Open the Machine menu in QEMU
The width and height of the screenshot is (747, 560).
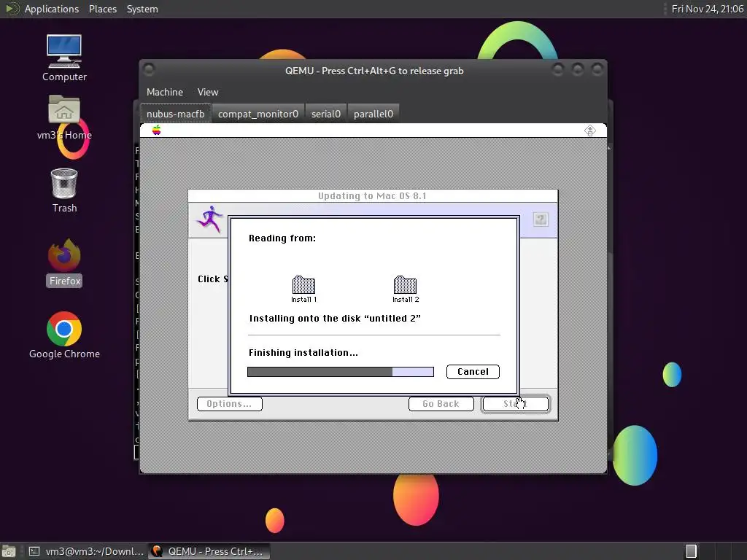[x=164, y=92]
